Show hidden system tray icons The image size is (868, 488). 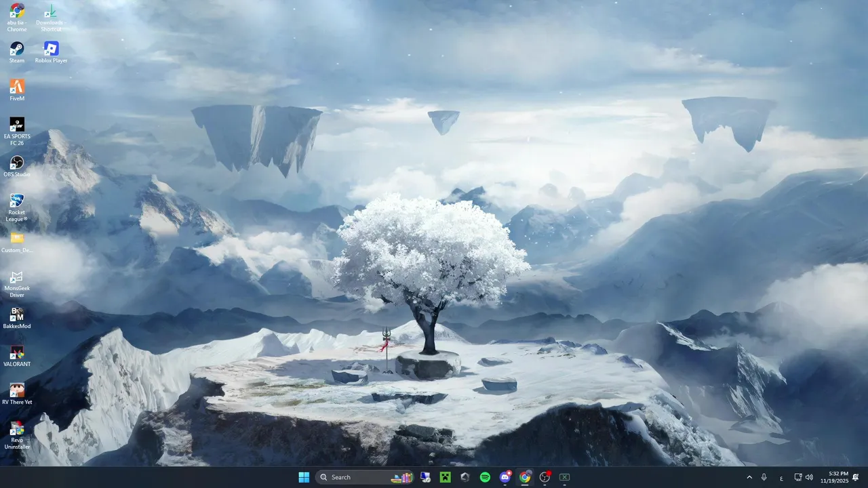749,477
